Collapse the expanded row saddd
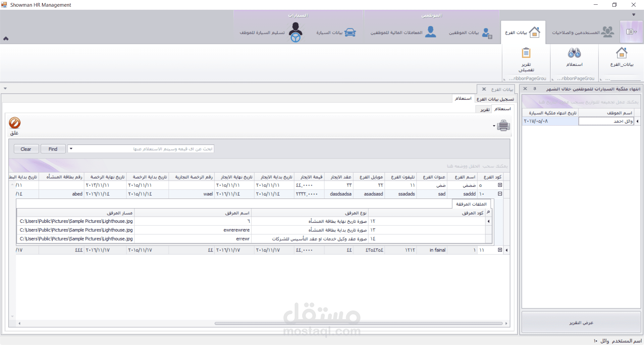644x345 pixels. [500, 194]
